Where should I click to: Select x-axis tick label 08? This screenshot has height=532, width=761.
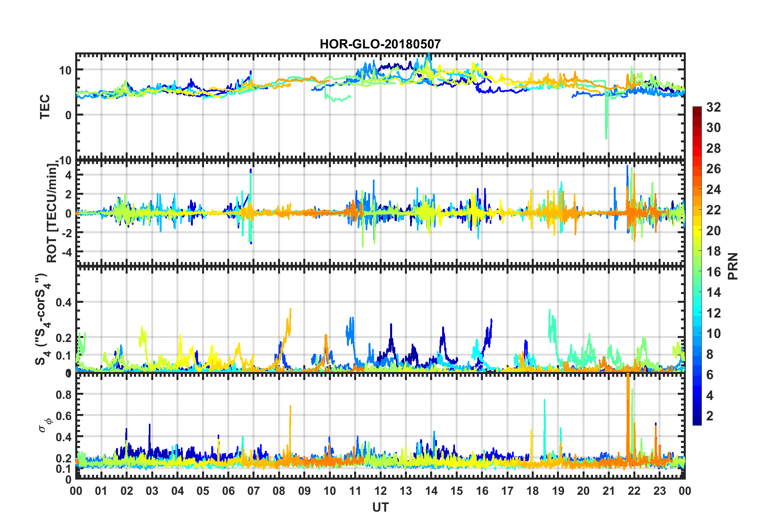point(279,491)
